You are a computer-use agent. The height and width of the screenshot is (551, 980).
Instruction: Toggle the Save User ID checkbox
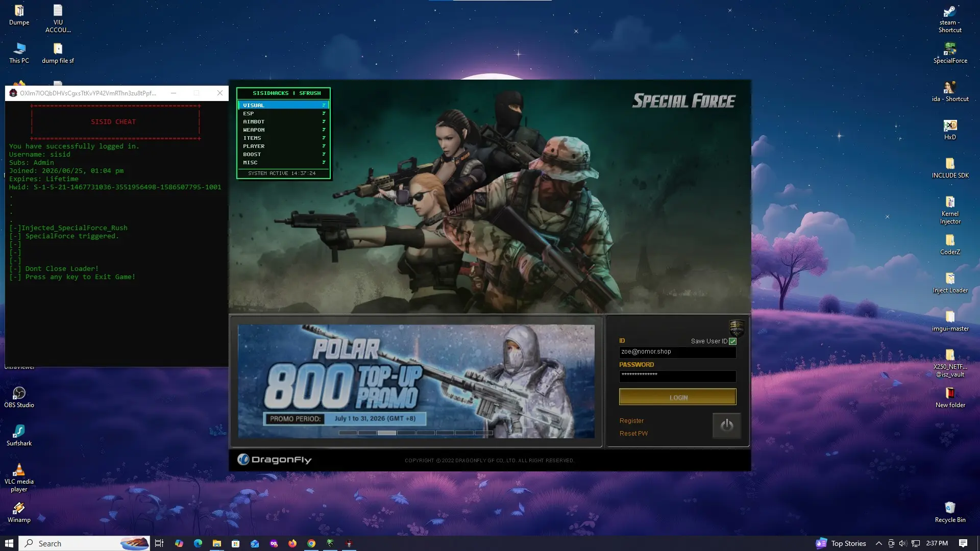point(733,341)
